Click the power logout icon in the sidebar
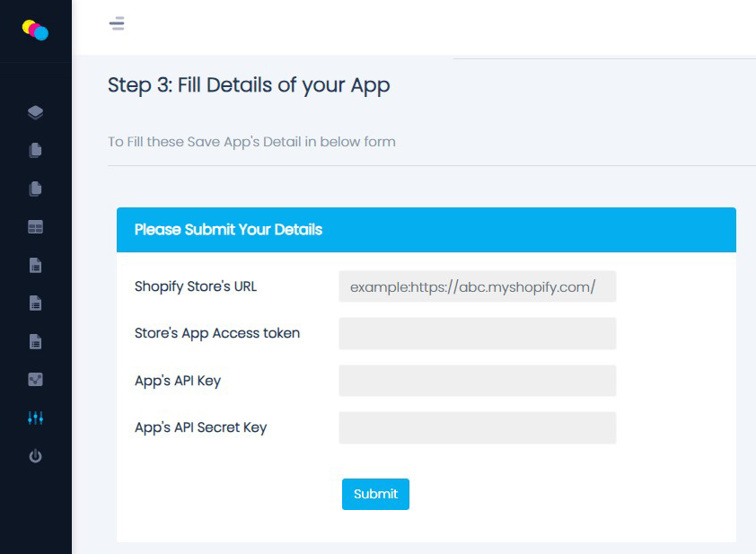 (x=35, y=456)
